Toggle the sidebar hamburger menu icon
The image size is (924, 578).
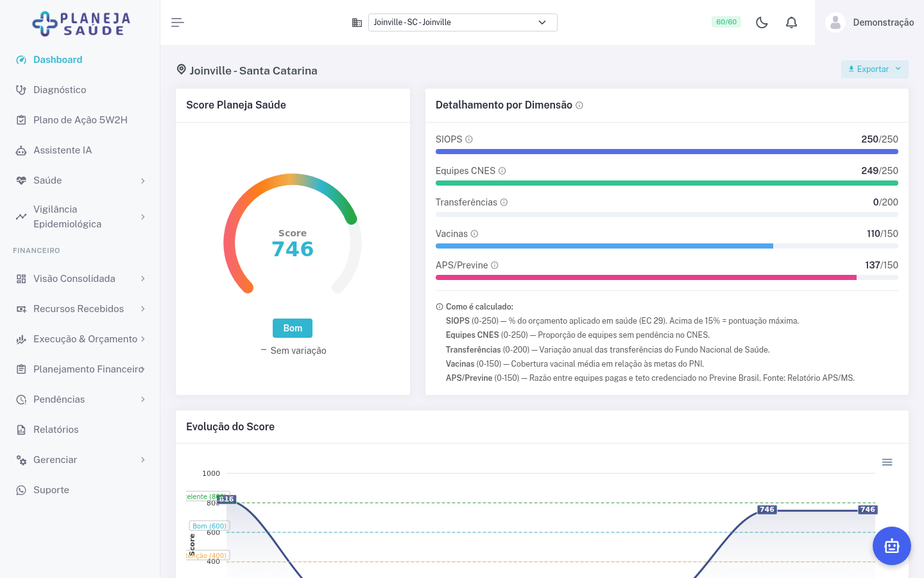point(178,22)
